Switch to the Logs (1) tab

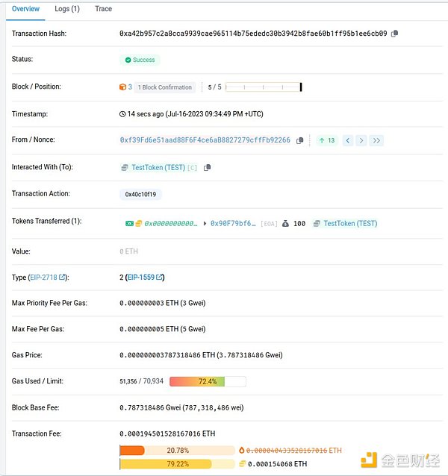pos(67,9)
